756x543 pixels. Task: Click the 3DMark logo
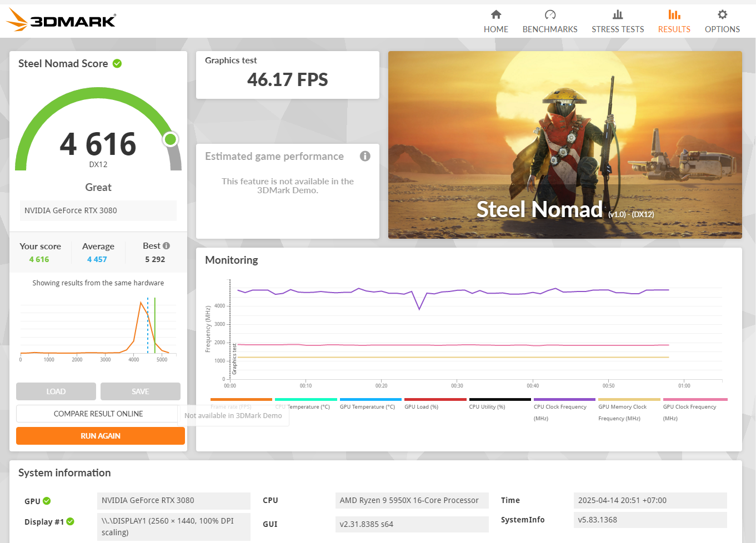click(x=61, y=21)
